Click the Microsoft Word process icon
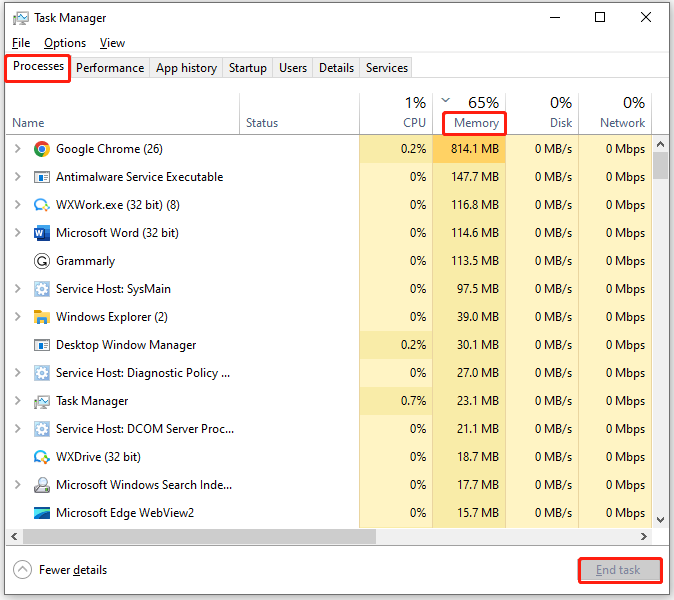The image size is (674, 600). coord(42,233)
